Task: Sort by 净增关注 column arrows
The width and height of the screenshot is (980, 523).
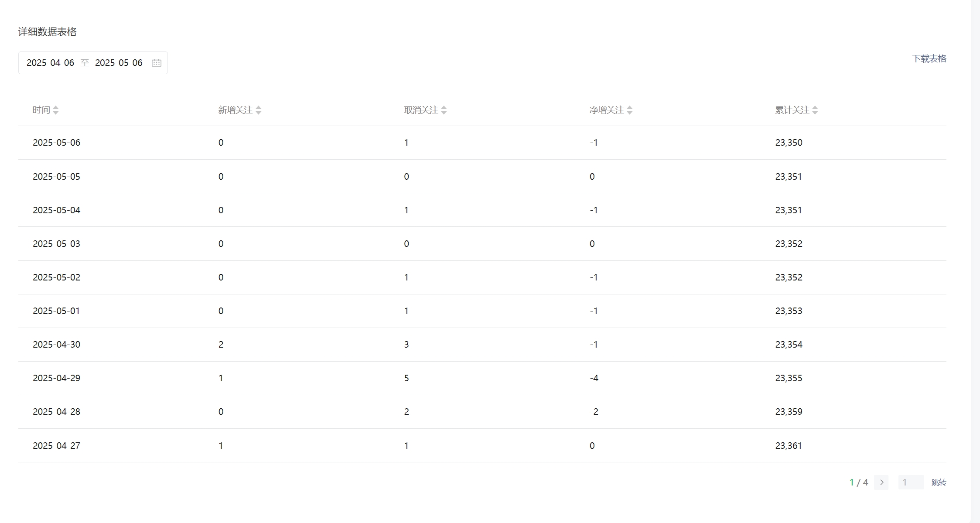Action: (x=629, y=110)
